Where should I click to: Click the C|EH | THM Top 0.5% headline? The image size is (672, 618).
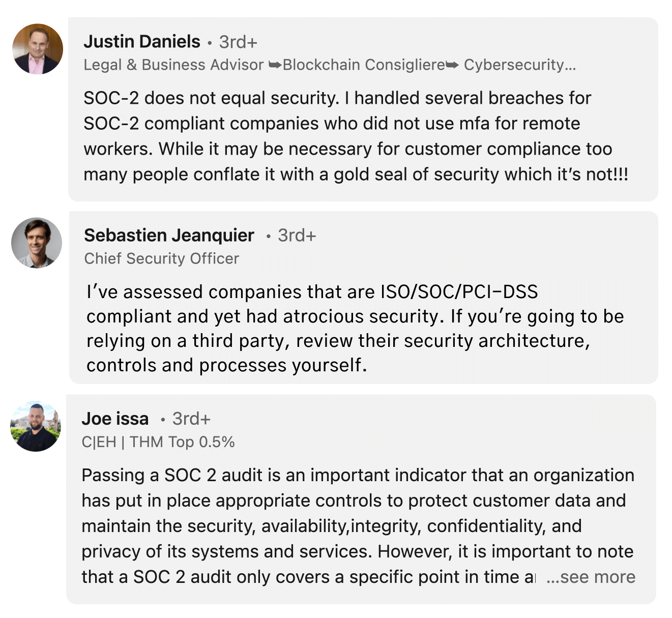point(158,442)
